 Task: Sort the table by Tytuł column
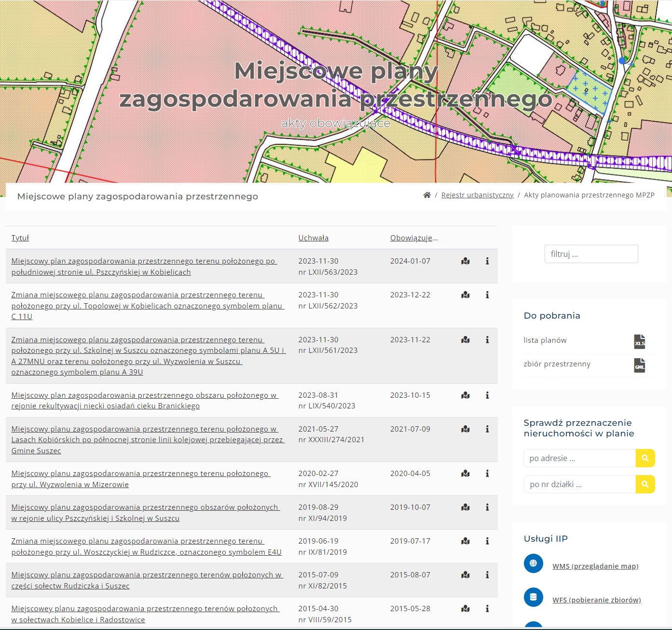pos(20,238)
